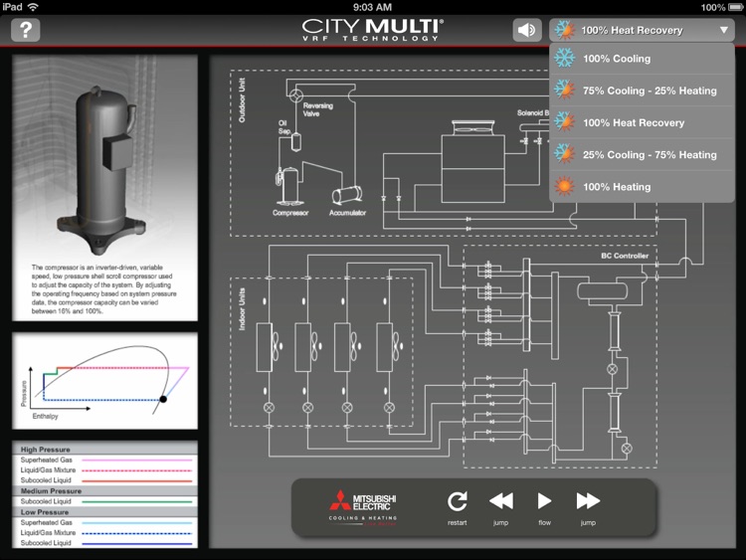
Task: Tap the 'BC Controller' label
Action: tap(625, 256)
